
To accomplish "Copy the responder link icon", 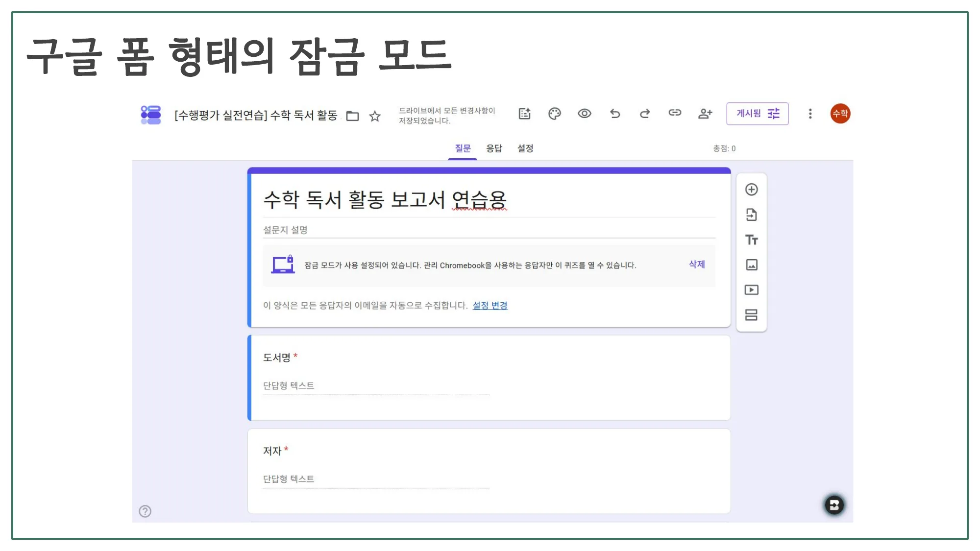I will tap(675, 113).
